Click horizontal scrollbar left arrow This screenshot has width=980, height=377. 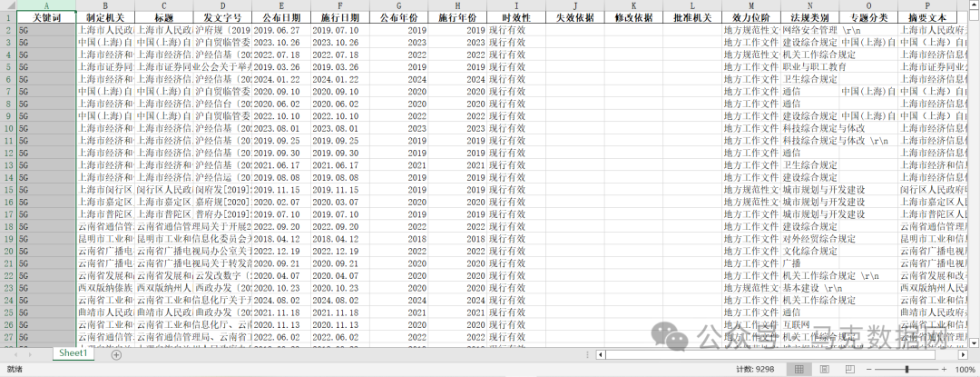pos(601,354)
